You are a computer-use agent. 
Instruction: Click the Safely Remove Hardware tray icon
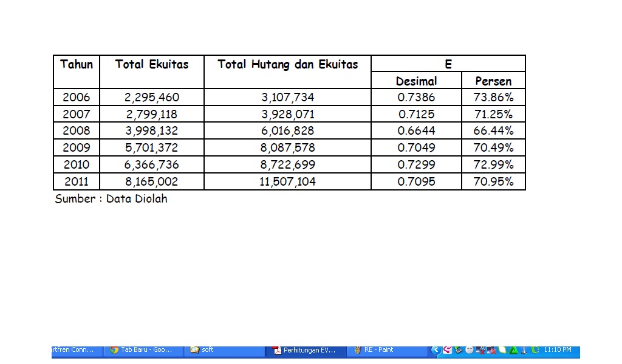click(x=459, y=350)
